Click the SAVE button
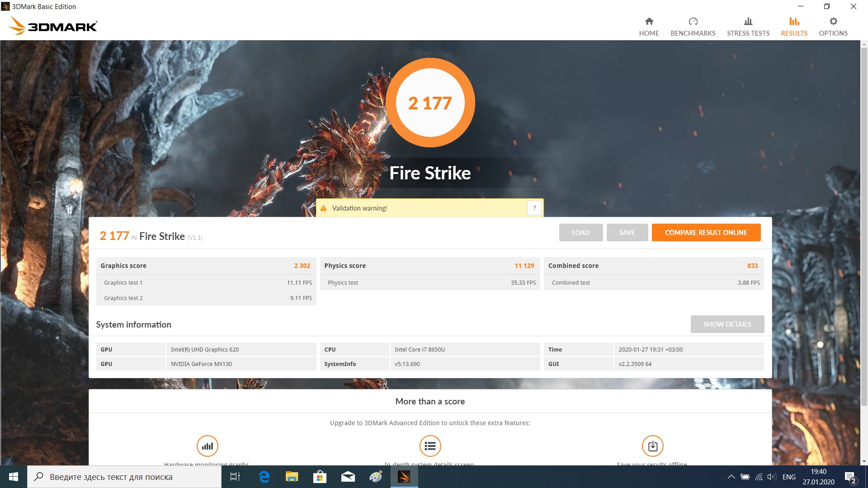Viewport: 868px width, 488px height. [x=627, y=232]
